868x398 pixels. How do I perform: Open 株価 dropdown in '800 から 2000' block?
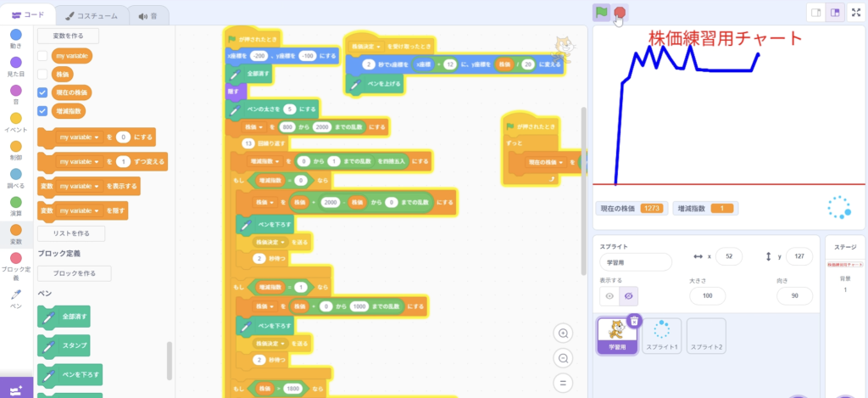point(254,127)
